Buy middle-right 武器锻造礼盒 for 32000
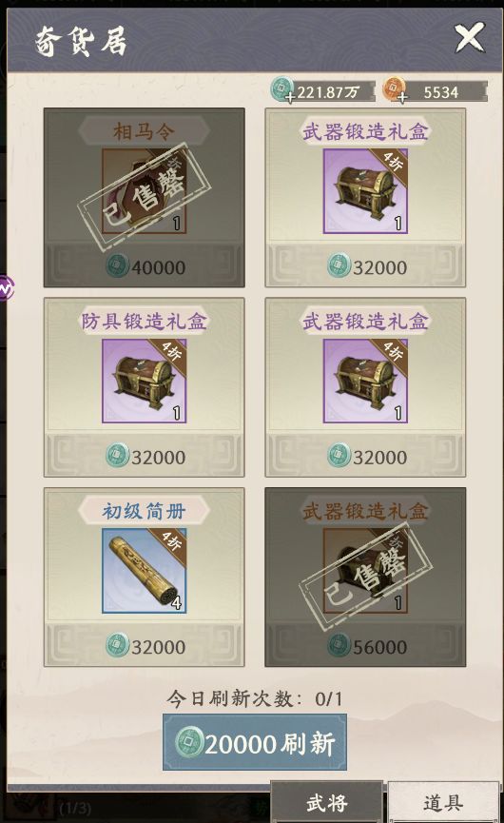The image size is (504, 823). pyautogui.click(x=365, y=457)
